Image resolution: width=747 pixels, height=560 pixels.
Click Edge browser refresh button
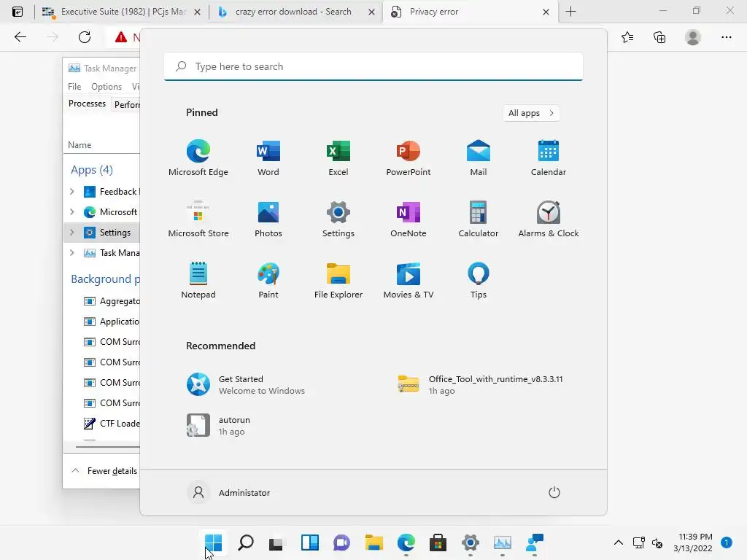[85, 37]
